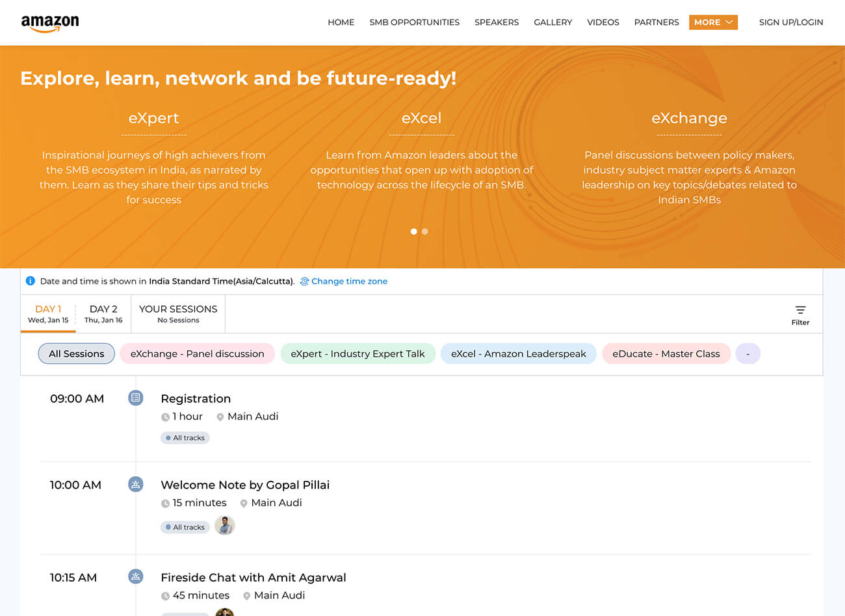
Task: Click the Fireside Chat session type icon
Action: (x=135, y=576)
